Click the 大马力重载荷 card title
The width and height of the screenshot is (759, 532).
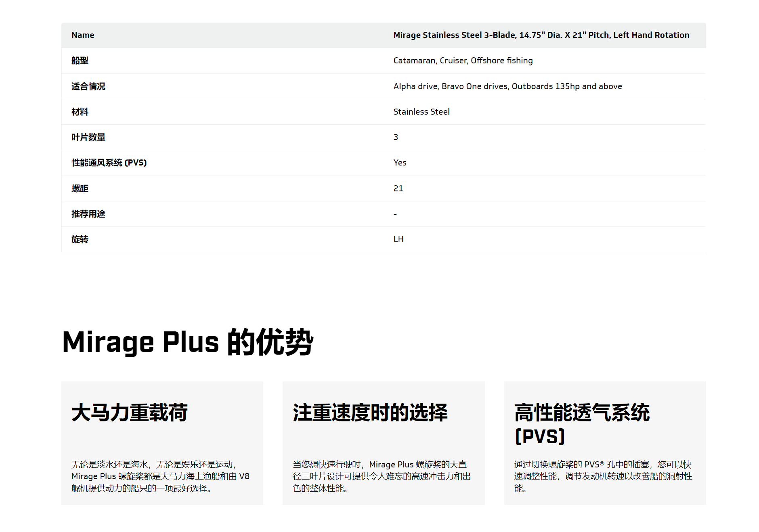point(130,413)
